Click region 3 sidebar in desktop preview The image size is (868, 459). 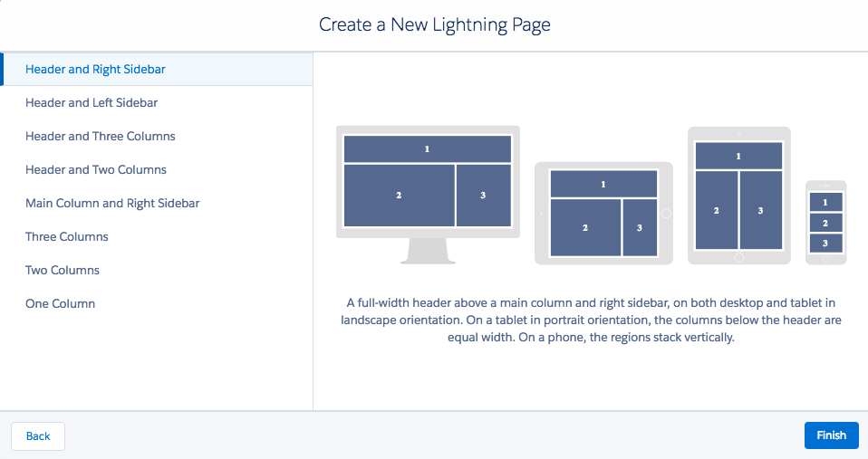tap(484, 196)
